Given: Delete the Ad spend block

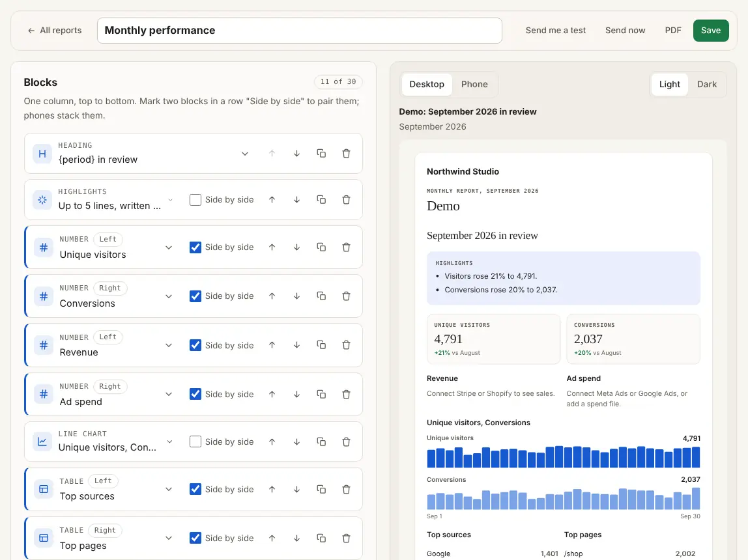Looking at the screenshot, I should (x=347, y=394).
